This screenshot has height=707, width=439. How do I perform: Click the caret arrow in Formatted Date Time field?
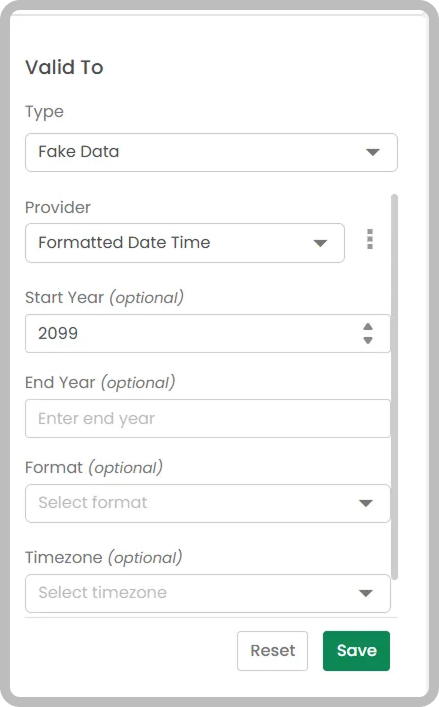click(x=320, y=243)
